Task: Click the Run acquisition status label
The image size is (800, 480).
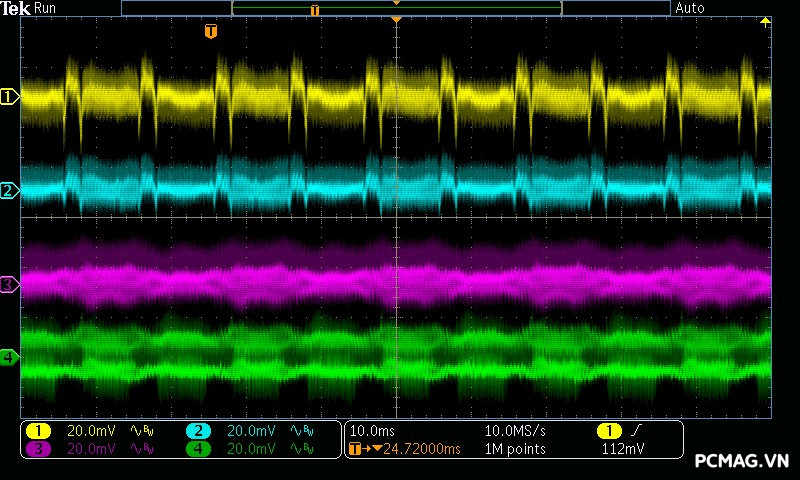Action: [x=45, y=8]
